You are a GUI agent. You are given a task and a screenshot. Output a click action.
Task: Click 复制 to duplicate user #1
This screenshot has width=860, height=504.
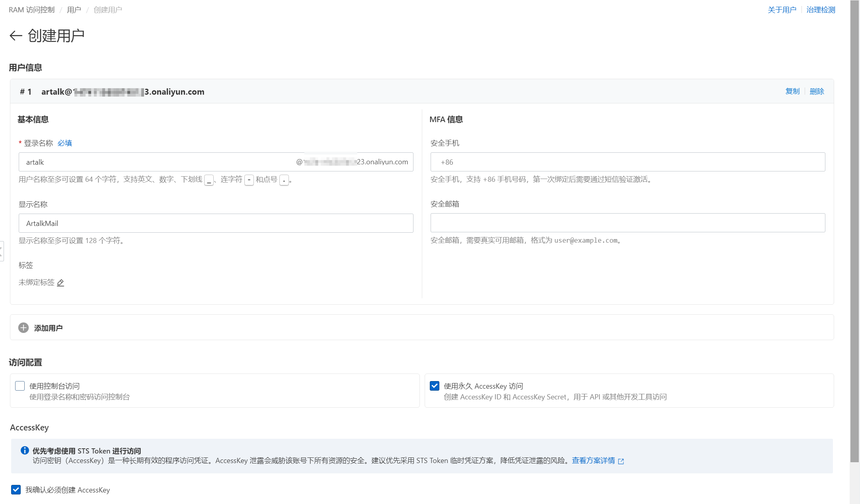pyautogui.click(x=792, y=91)
